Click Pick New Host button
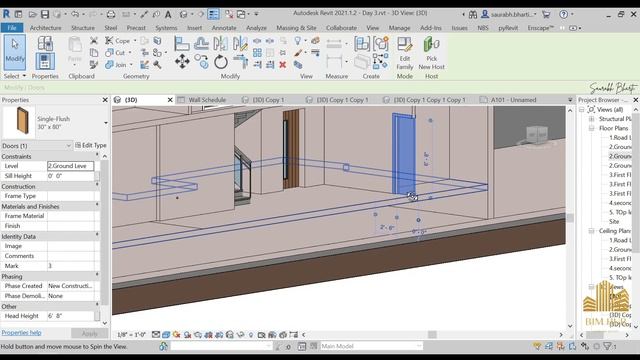The height and width of the screenshot is (360, 640). (x=431, y=53)
